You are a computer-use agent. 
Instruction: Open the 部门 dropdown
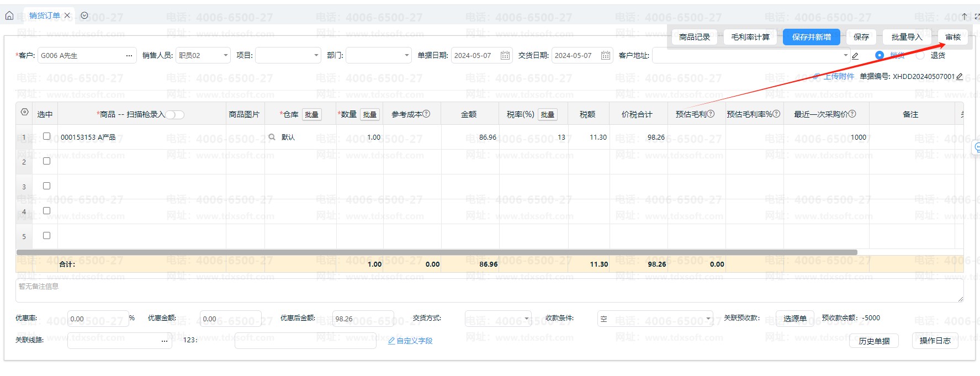pyautogui.click(x=407, y=55)
